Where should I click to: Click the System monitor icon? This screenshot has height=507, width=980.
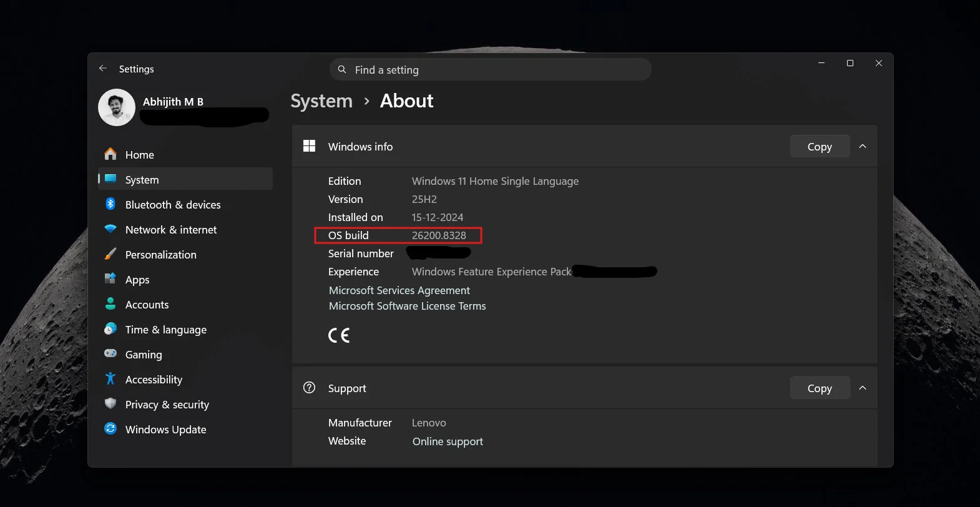point(110,179)
